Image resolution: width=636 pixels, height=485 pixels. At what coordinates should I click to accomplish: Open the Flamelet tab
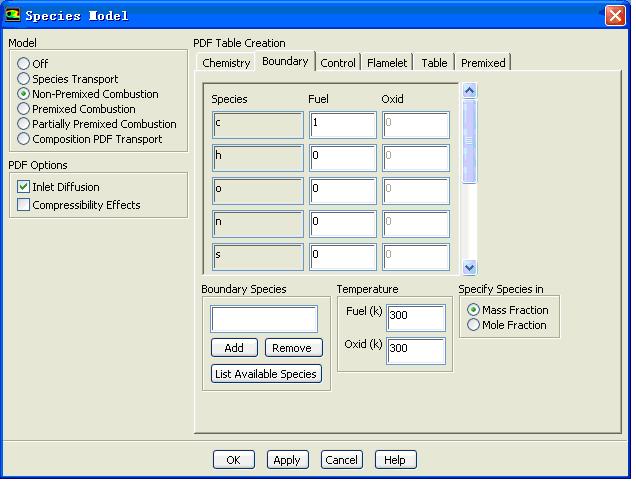point(387,63)
